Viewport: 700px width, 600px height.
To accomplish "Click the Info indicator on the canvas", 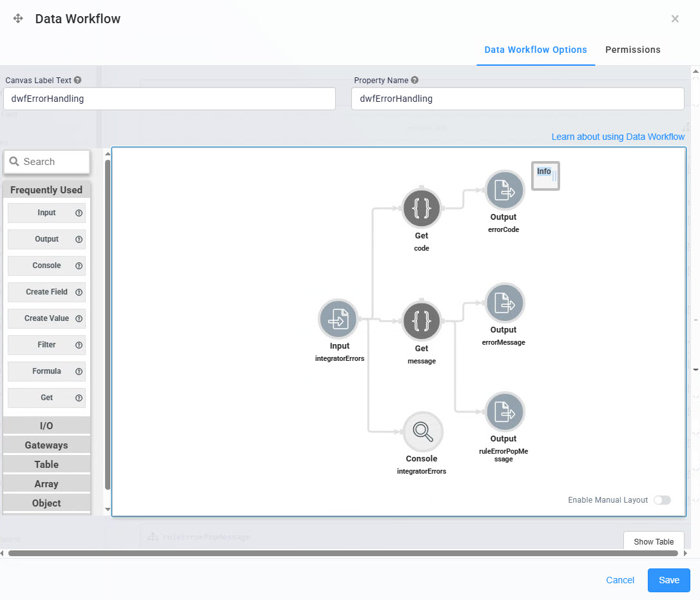I will tap(545, 175).
